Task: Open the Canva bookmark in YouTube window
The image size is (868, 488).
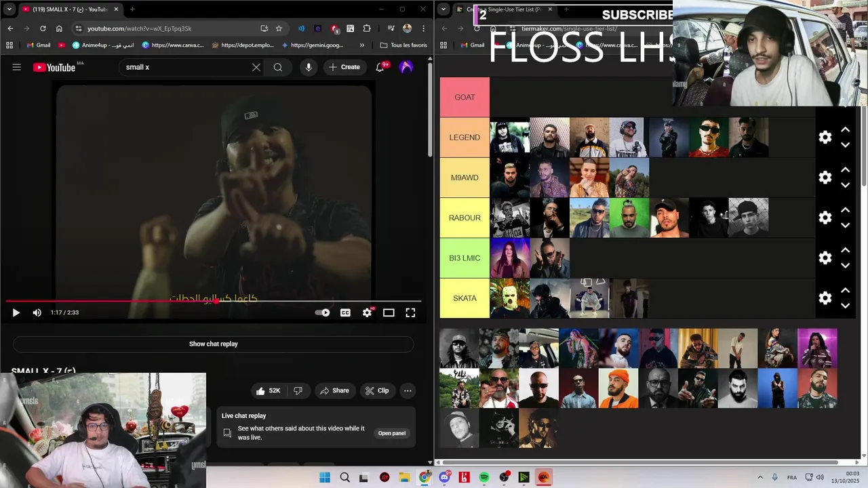Action: [173, 45]
